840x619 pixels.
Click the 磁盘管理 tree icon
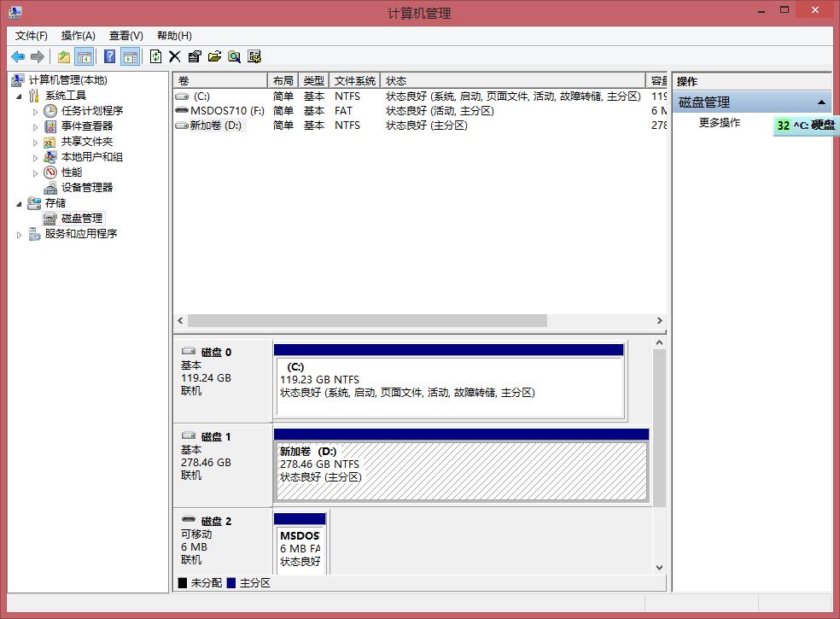coord(50,219)
